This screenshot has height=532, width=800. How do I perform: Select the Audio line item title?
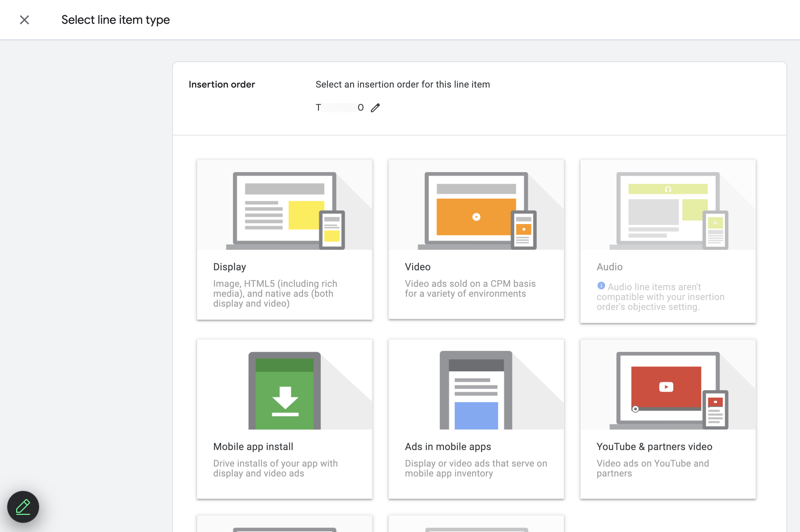(609, 267)
